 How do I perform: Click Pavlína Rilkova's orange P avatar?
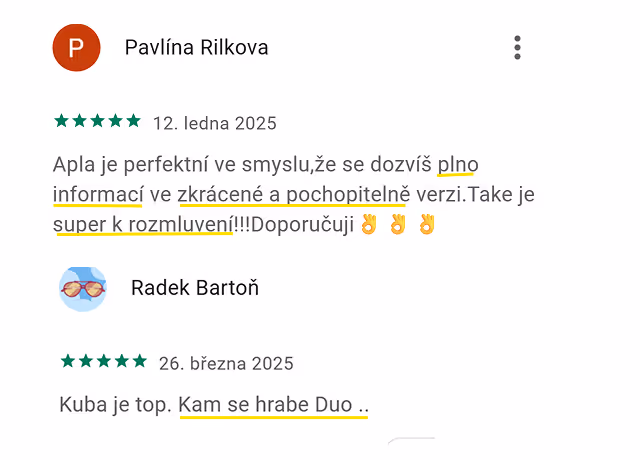(x=76, y=48)
